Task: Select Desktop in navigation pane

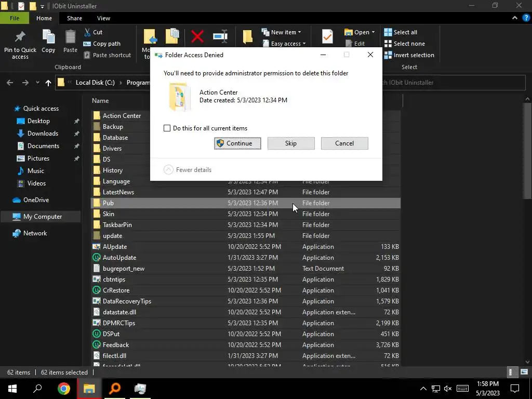Action: pos(38,121)
